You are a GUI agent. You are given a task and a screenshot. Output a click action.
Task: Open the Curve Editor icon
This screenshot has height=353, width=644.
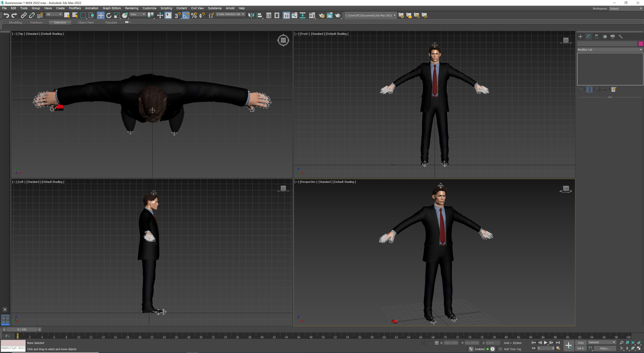(294, 15)
